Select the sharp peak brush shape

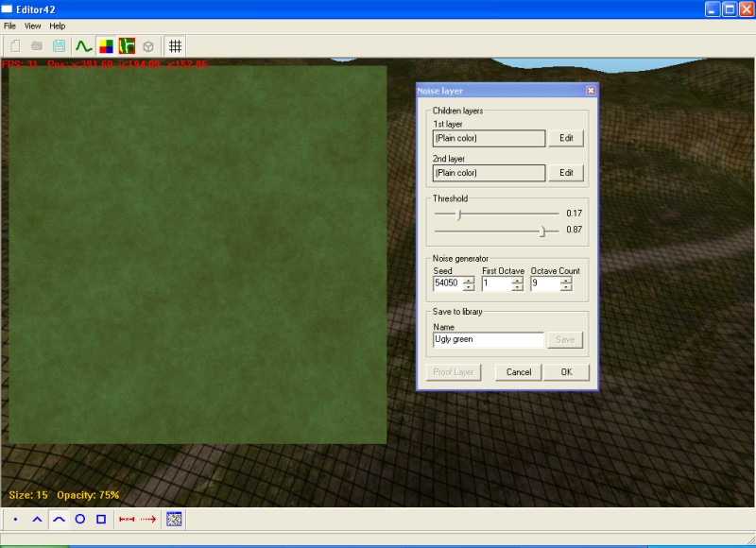(x=37, y=519)
